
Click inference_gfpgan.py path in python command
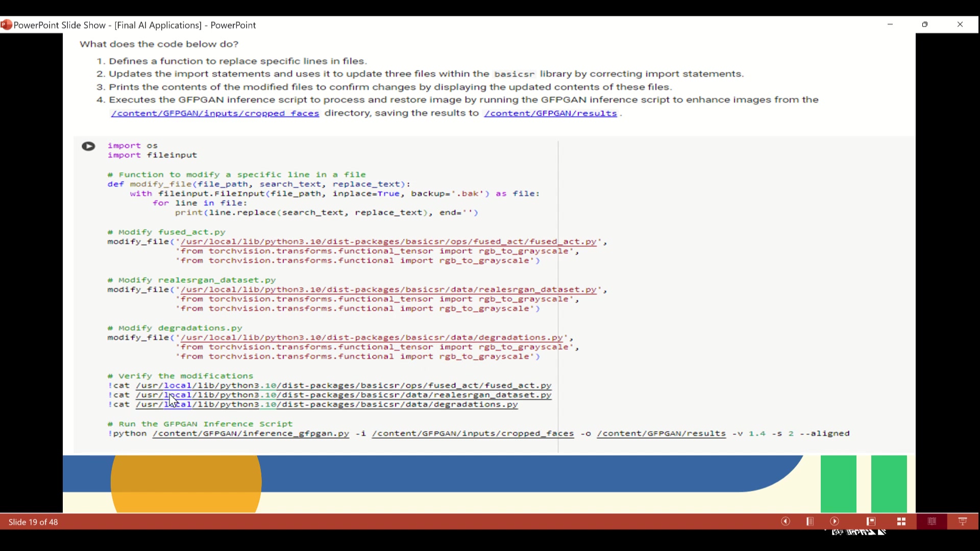click(x=251, y=434)
